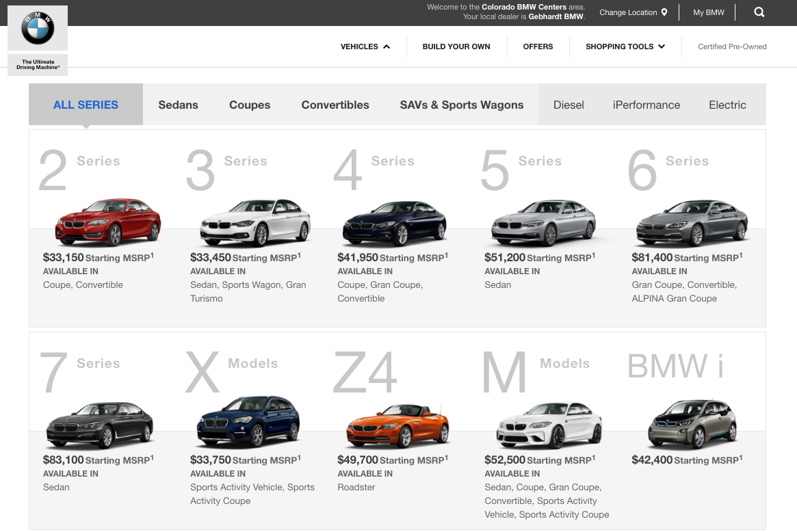The width and height of the screenshot is (797, 532).
Task: Click the $42,400 Starting MSRP price
Action: tap(688, 460)
